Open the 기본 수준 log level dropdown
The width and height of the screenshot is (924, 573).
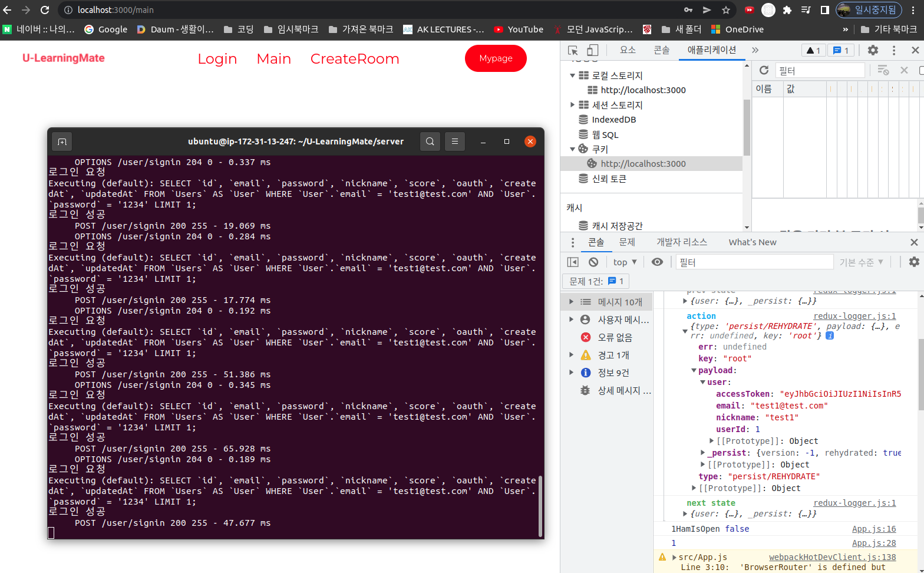pos(862,262)
